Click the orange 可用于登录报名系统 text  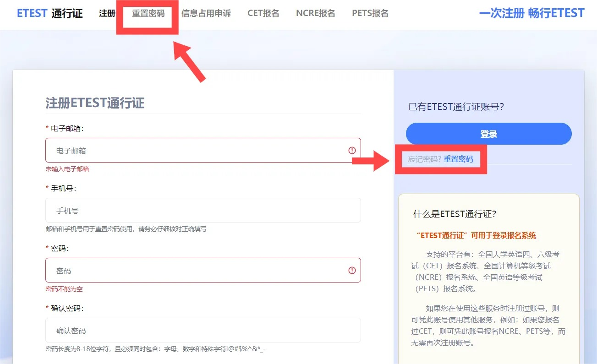point(477,235)
